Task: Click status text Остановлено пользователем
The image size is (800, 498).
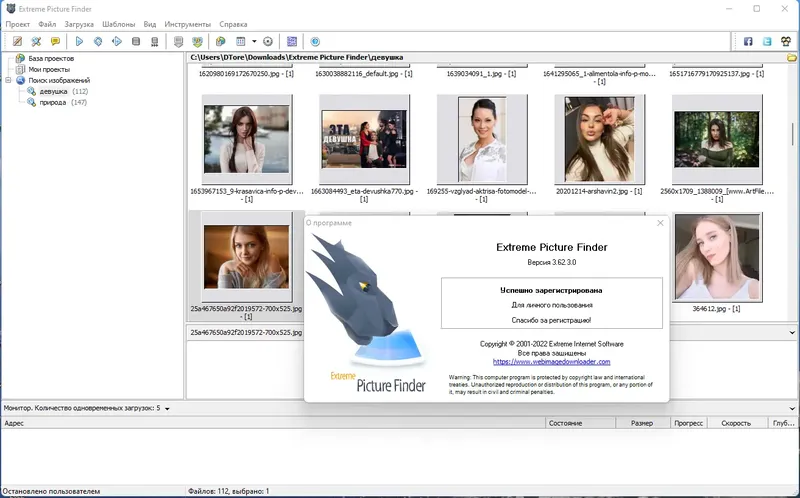Action: coord(52,491)
